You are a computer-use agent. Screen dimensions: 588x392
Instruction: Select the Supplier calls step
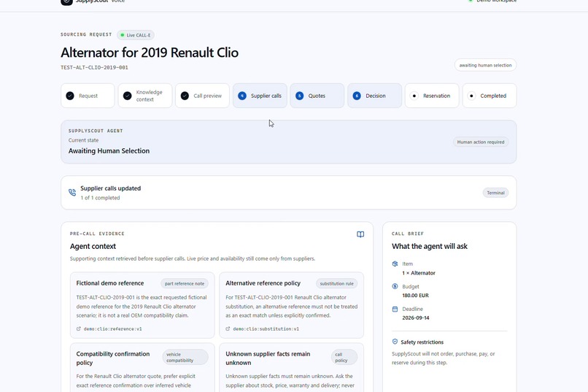pos(260,96)
